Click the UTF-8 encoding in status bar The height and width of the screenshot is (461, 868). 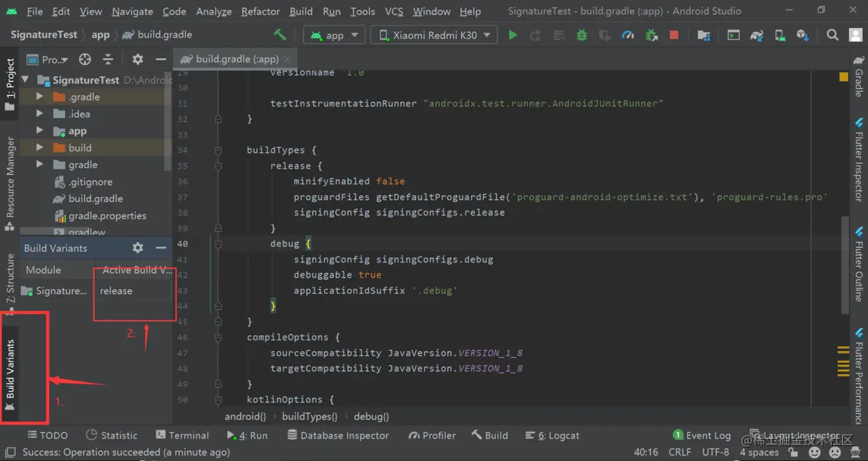pyautogui.click(x=715, y=453)
